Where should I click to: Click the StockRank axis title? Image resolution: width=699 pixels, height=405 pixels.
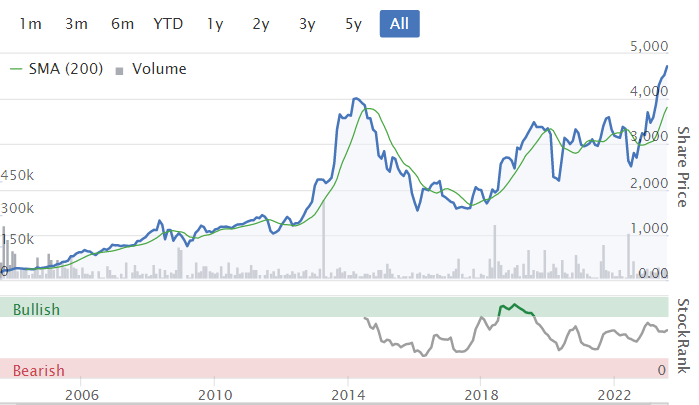point(683,336)
